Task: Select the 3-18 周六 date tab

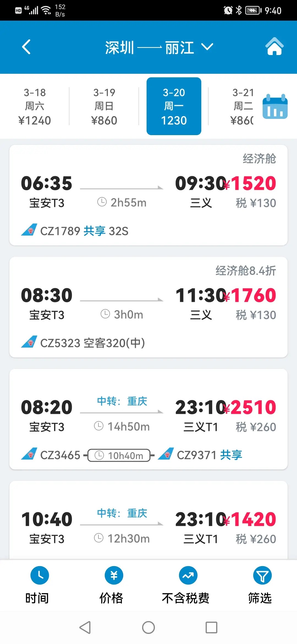Action: tap(35, 106)
